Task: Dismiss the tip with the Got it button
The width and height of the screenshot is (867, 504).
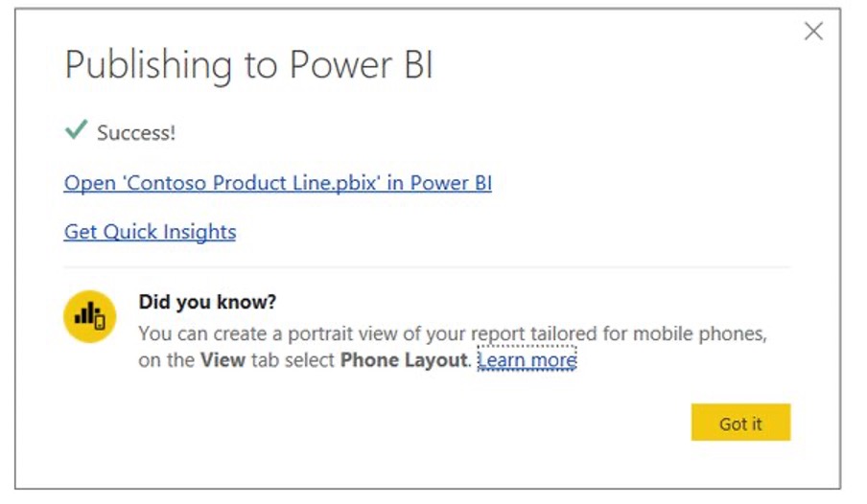Action: click(x=740, y=423)
